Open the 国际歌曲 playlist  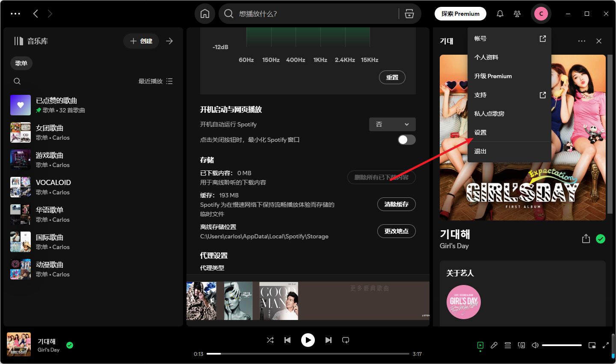pyautogui.click(x=93, y=242)
